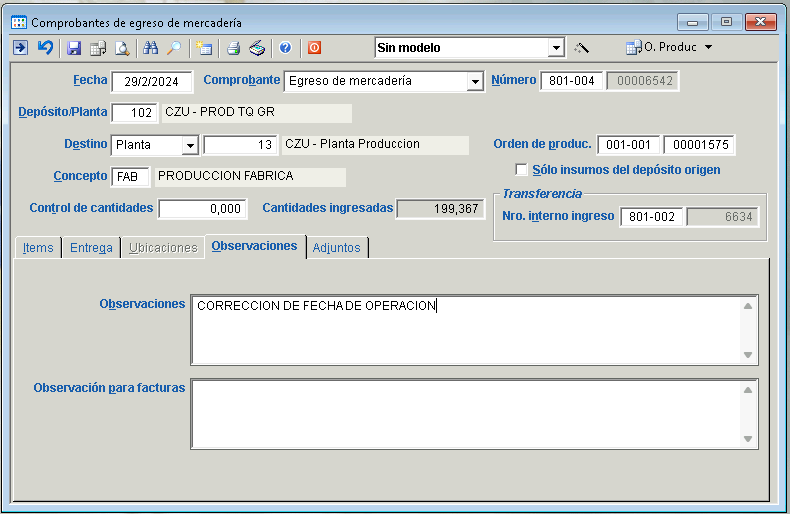Switch to the Entrega tab

(91, 248)
